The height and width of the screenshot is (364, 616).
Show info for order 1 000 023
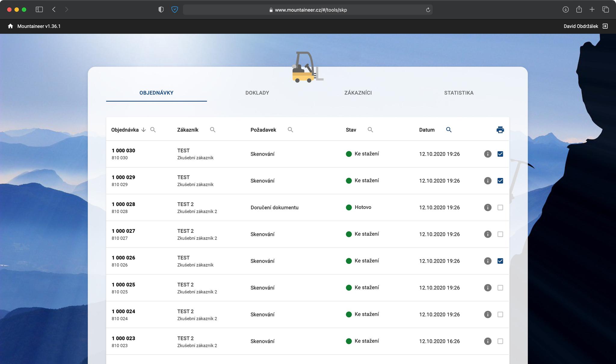point(488,341)
